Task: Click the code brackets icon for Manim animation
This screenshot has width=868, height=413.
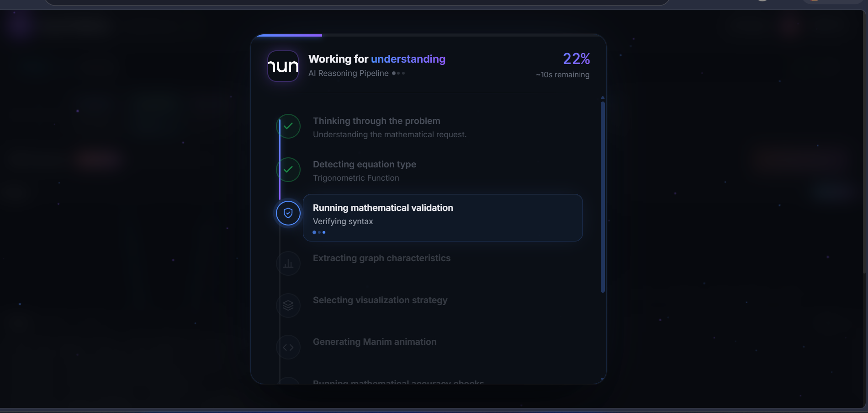Action: [288, 348]
